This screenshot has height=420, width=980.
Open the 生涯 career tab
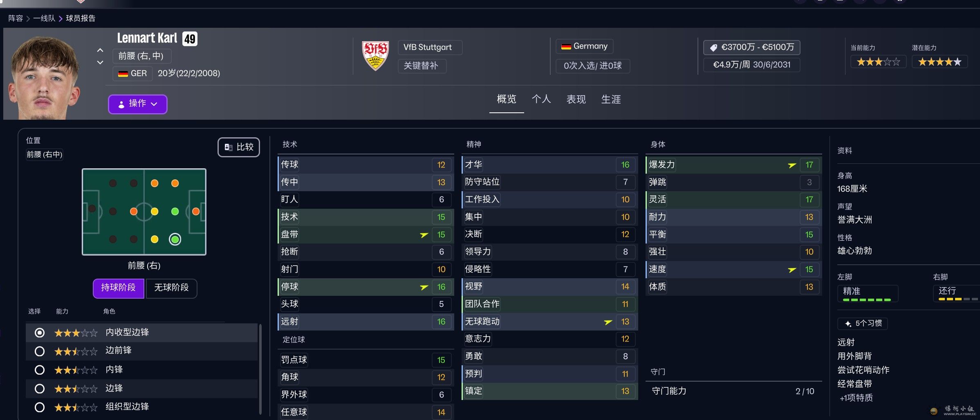pyautogui.click(x=611, y=99)
